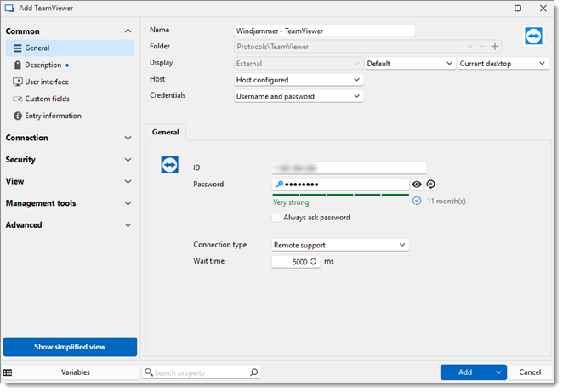
Task: Expand the Security section
Action: click(x=68, y=160)
